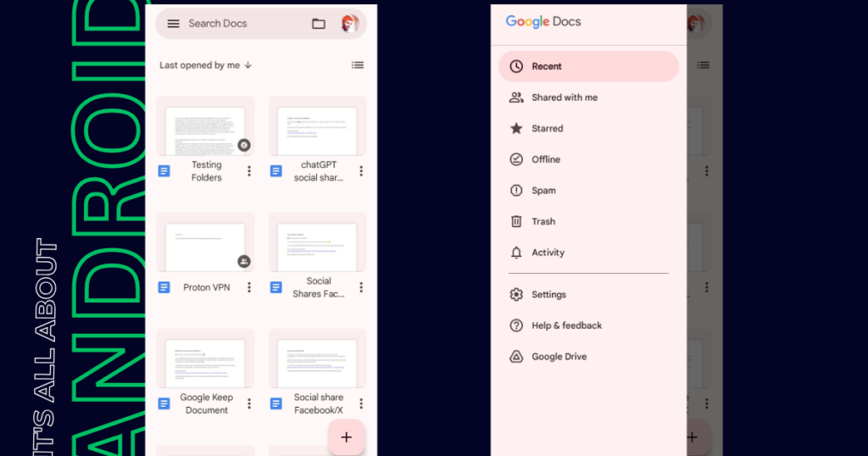Viewport: 868px width, 456px height.
Task: Open the folder picker icon in search bar
Action: (x=319, y=24)
